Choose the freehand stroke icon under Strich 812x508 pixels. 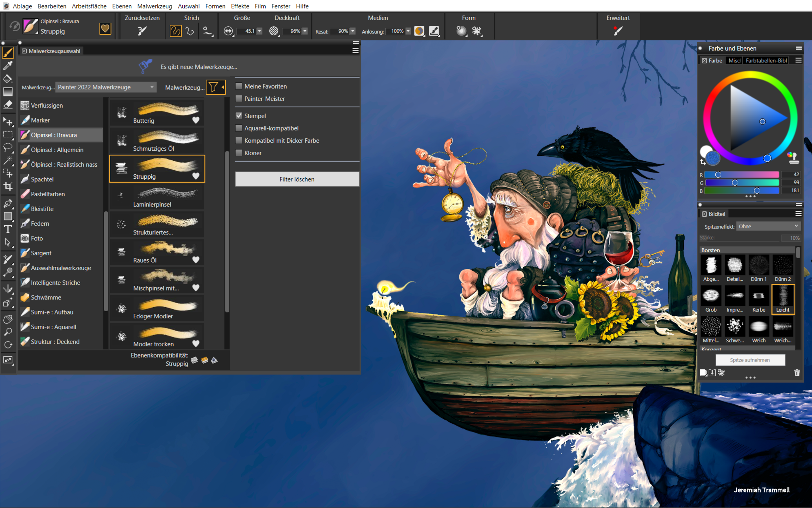(175, 31)
